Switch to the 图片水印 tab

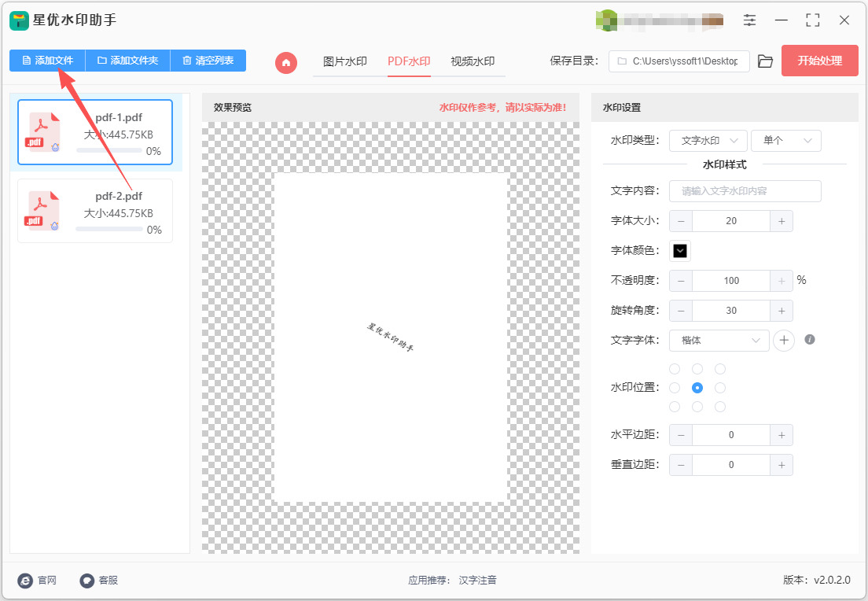pos(345,61)
